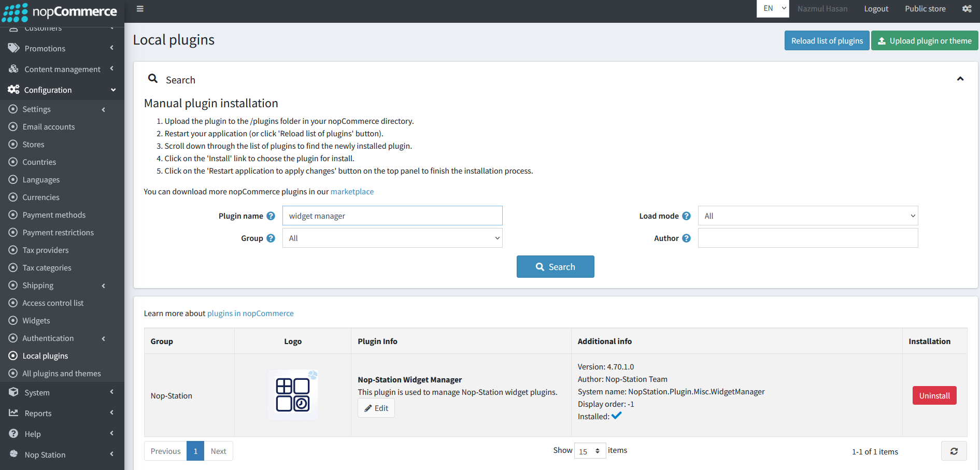Screen dimensions: 980x470
Task: Click the circle icon beside Countries
Action: pos(13,162)
